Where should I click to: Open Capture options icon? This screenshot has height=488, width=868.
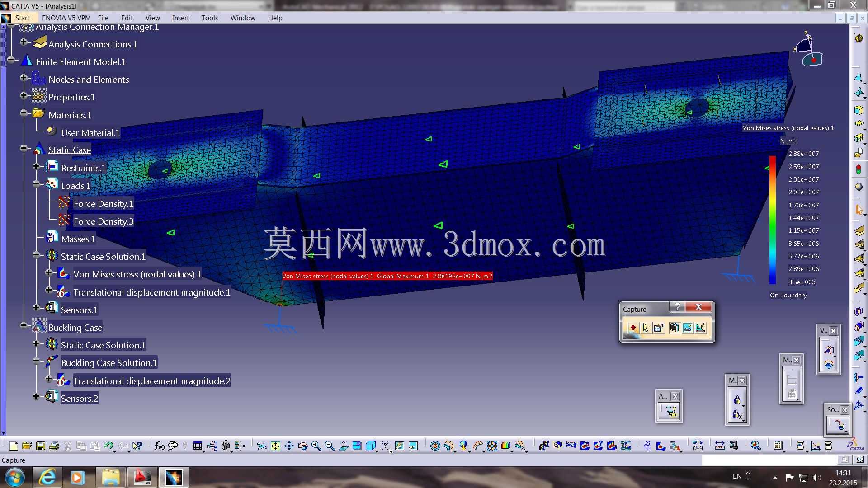(659, 328)
